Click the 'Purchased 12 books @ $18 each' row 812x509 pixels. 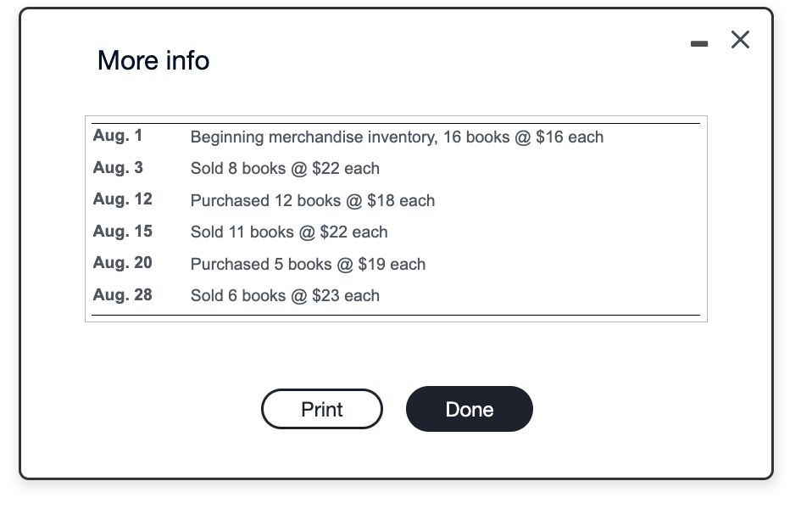313,200
